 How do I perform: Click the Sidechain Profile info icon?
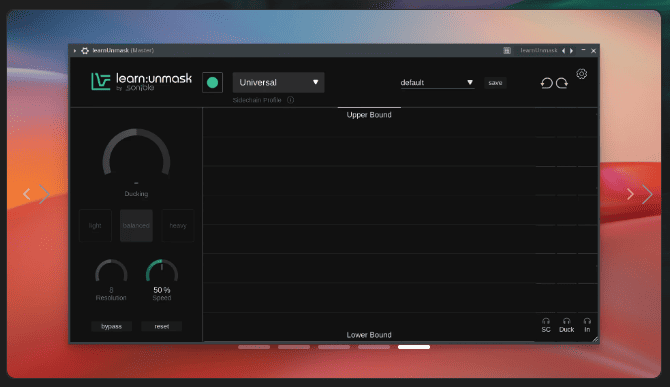(291, 100)
